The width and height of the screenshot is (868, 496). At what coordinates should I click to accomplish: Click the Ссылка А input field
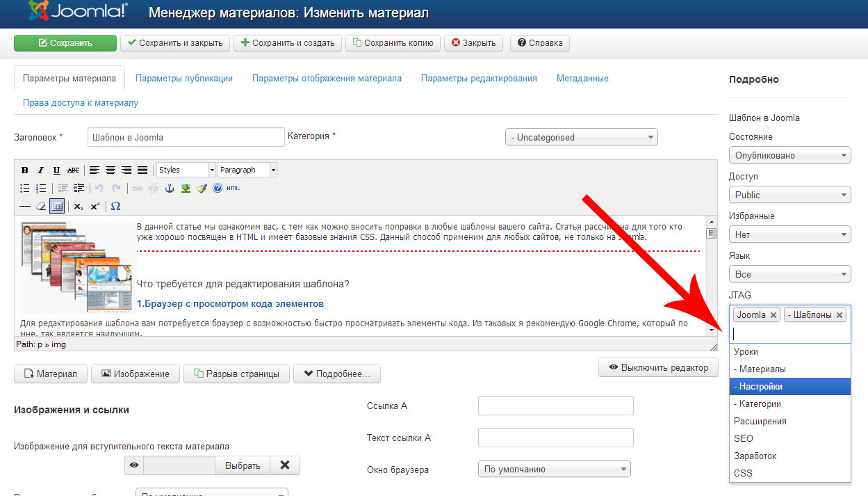click(x=555, y=406)
